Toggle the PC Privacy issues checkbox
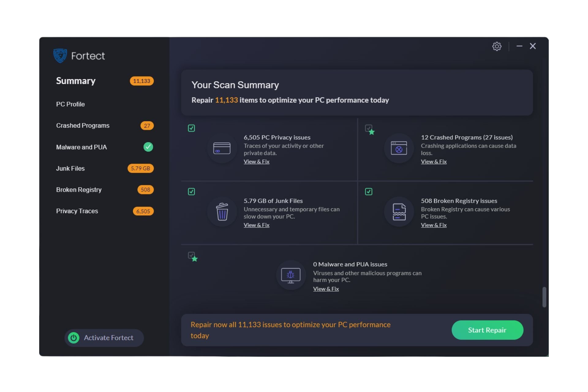The image size is (588, 392). 191,128
